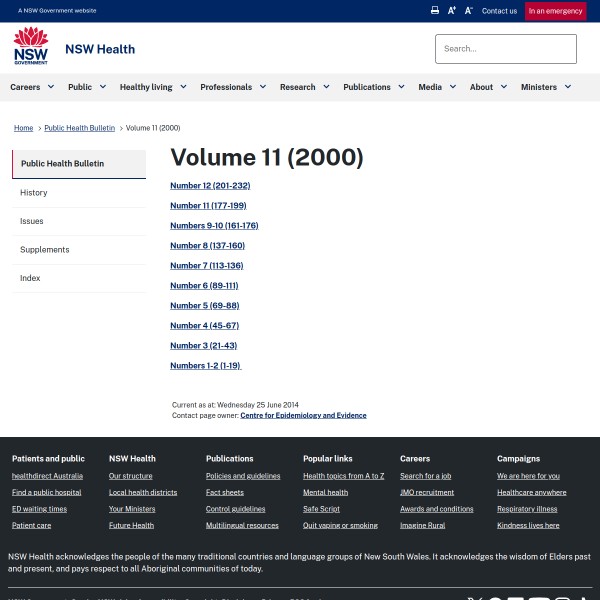The height and width of the screenshot is (600, 600).
Task: Increase text size with A+ icon
Action: (x=452, y=11)
